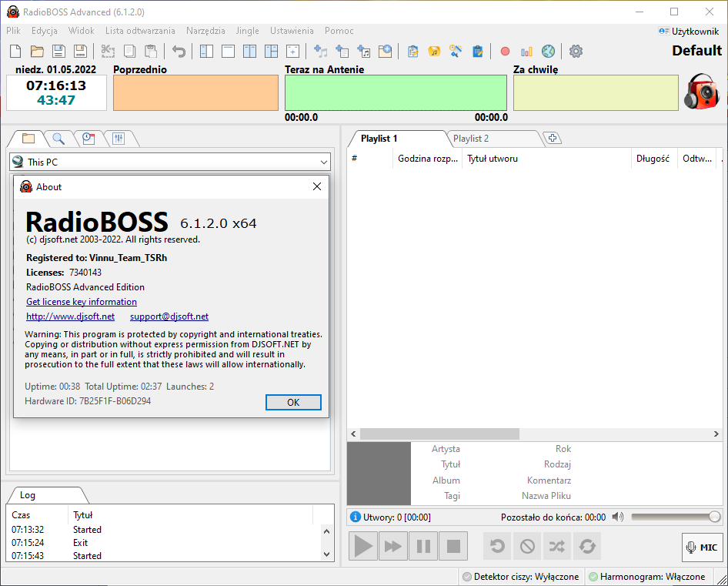Select the Playlist 1 tab

[379, 139]
